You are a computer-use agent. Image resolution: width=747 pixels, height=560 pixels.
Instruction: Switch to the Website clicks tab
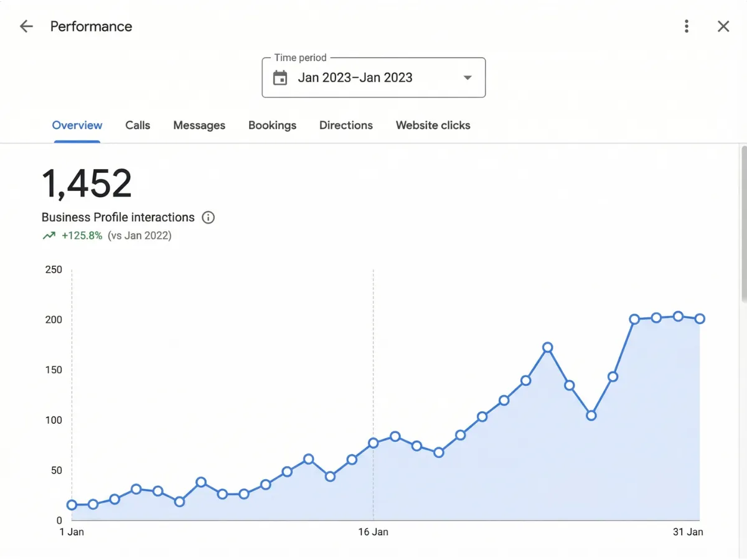pos(433,125)
